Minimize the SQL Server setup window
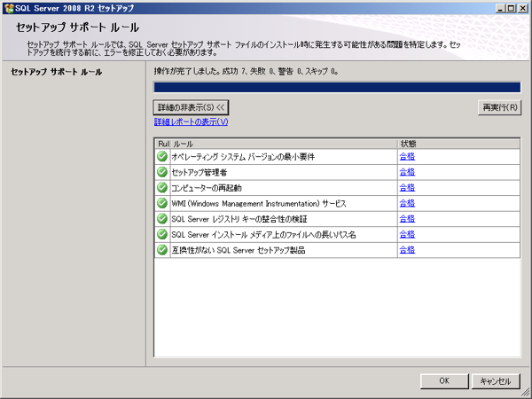This screenshot has width=532, height=399. (x=500, y=8)
